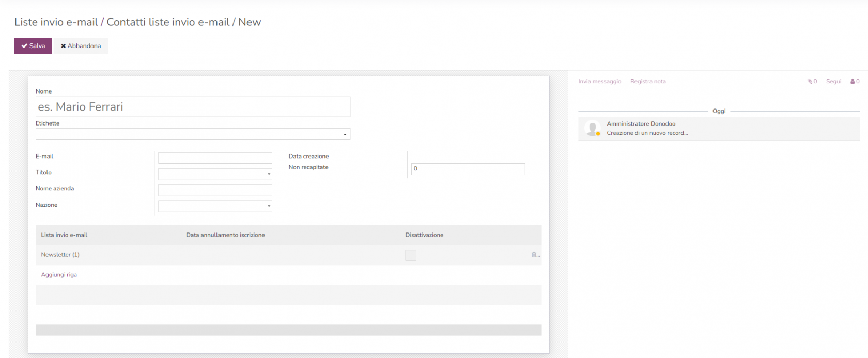Click Aggiungi riga to add row
868x358 pixels.
(59, 275)
